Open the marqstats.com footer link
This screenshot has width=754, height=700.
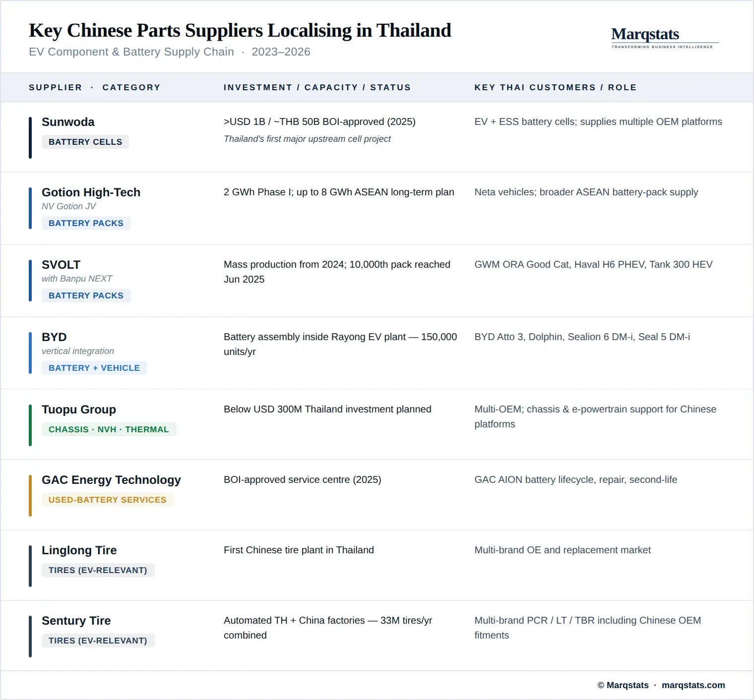pos(693,685)
